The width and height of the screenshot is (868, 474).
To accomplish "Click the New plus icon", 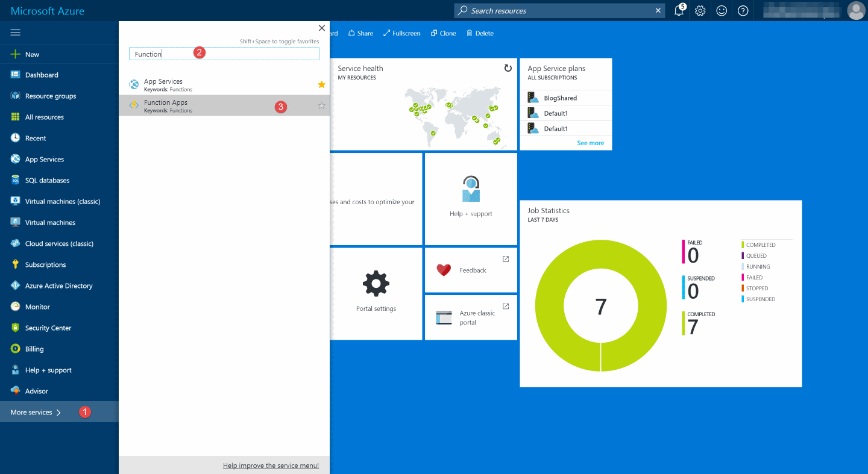I will point(16,54).
